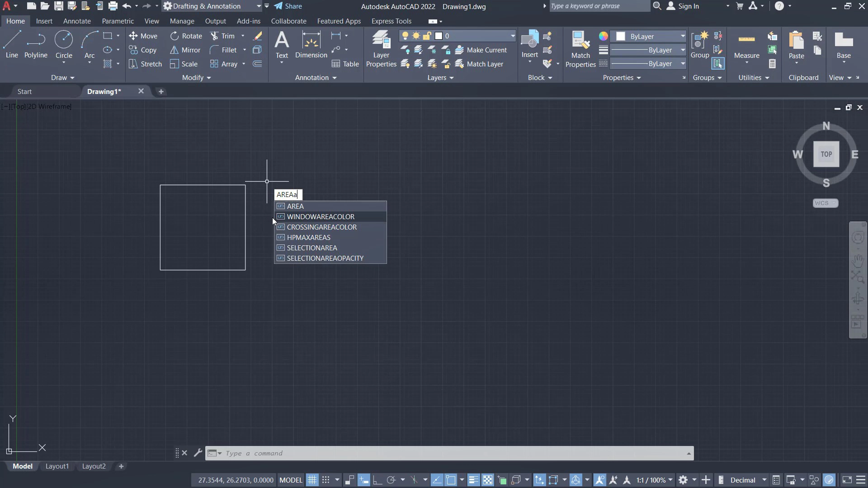The width and height of the screenshot is (868, 488).
Task: Expand the Layers panel
Action: (440, 78)
